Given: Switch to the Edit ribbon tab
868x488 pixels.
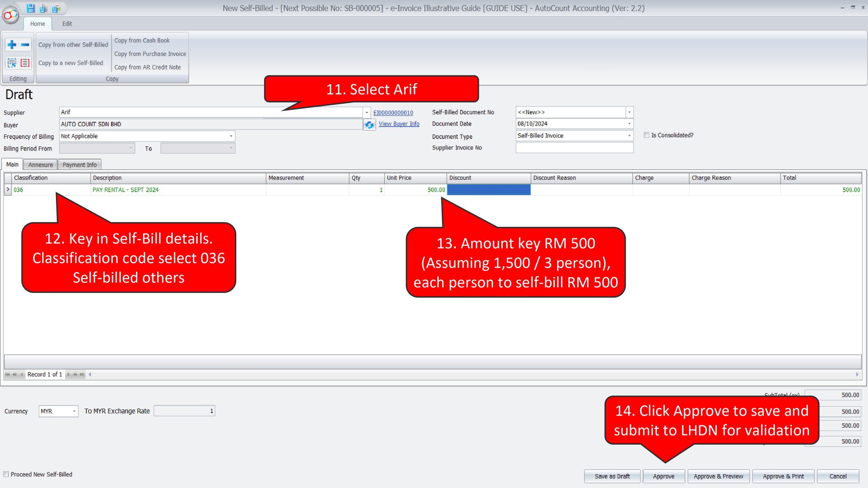Looking at the screenshot, I should pyautogui.click(x=67, y=24).
